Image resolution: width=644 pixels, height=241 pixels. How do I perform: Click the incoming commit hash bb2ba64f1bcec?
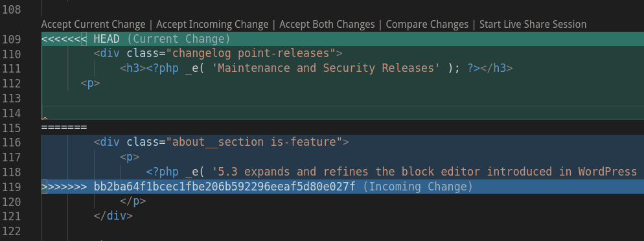pyautogui.click(x=224, y=187)
